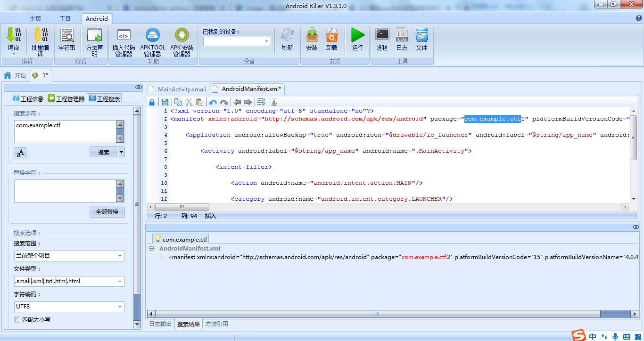This screenshot has height=341, width=644.
Task: Switch to the 工具 ribbon tab
Action: (65, 18)
